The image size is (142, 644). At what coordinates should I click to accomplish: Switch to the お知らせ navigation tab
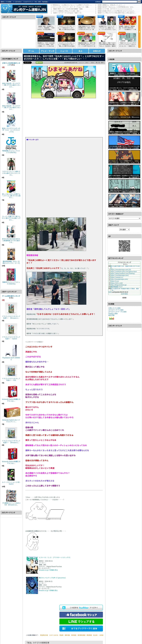point(97,51)
